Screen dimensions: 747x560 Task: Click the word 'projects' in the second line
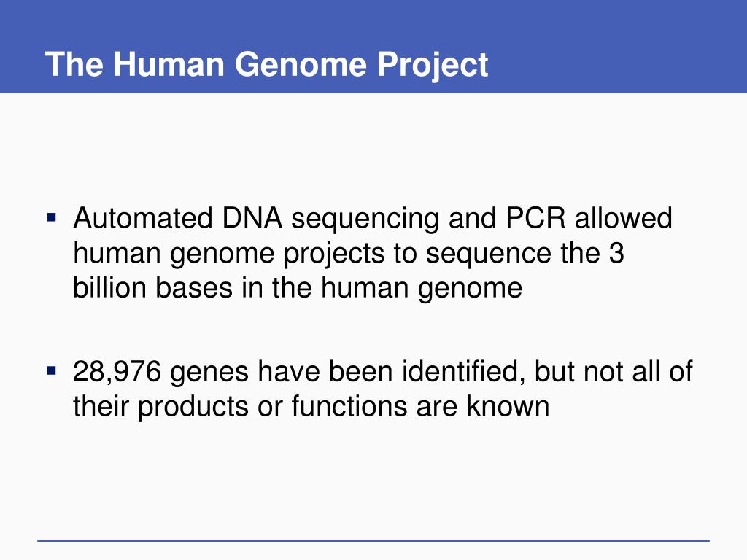[334, 254]
